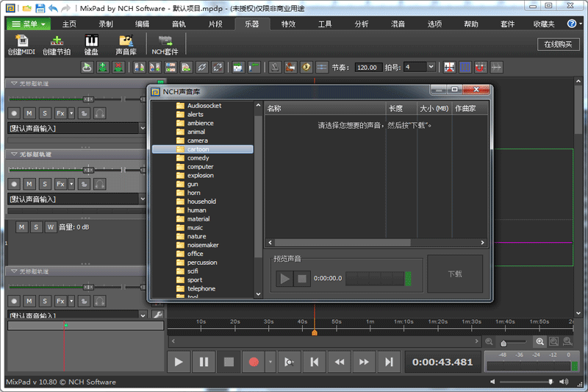This screenshot has width=588, height=392.
Task: Jump to project end with skip-forward button
Action: coord(389,362)
